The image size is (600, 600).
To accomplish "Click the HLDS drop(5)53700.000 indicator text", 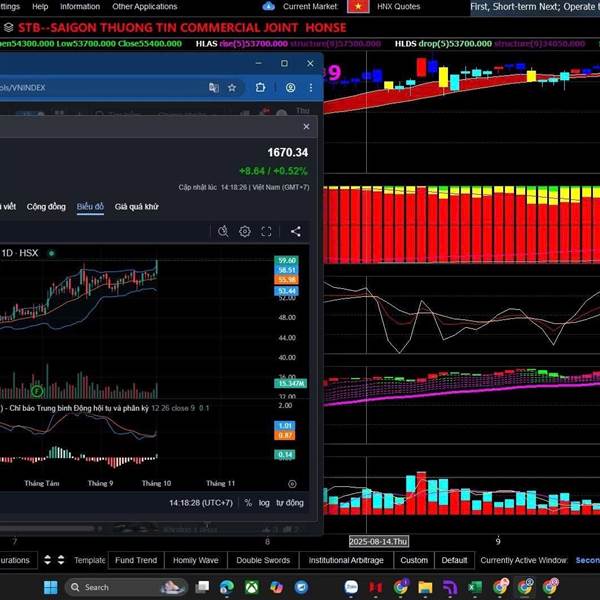I will tap(443, 44).
